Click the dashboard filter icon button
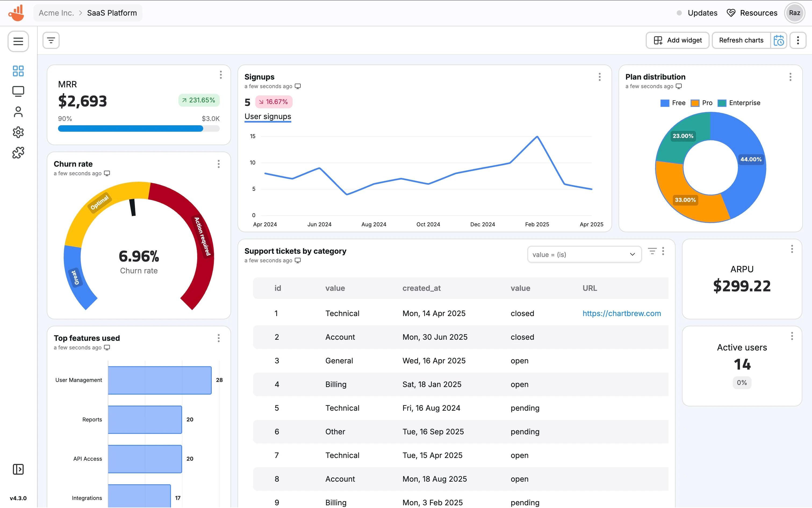Viewport: 812px width, 508px height. (x=51, y=40)
